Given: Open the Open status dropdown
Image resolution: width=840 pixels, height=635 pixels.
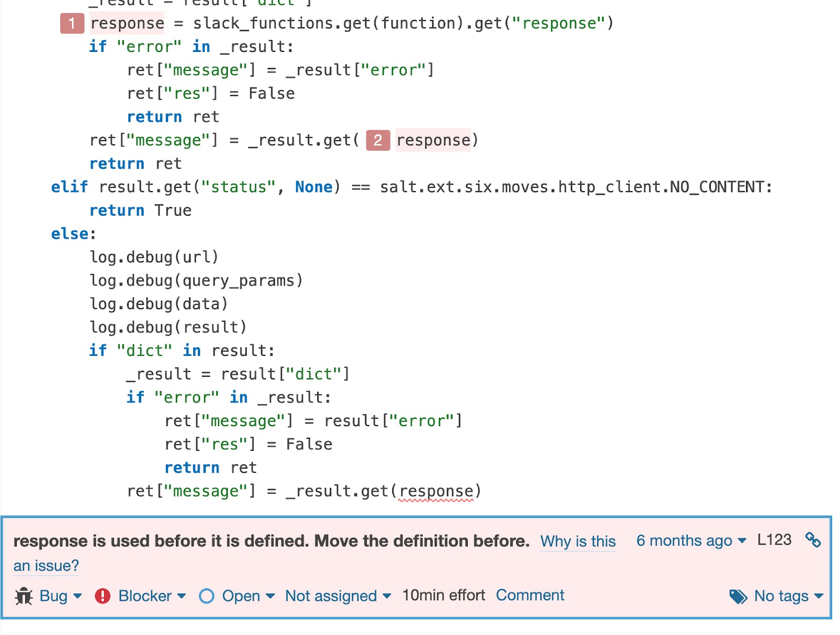Looking at the screenshot, I should (245, 596).
